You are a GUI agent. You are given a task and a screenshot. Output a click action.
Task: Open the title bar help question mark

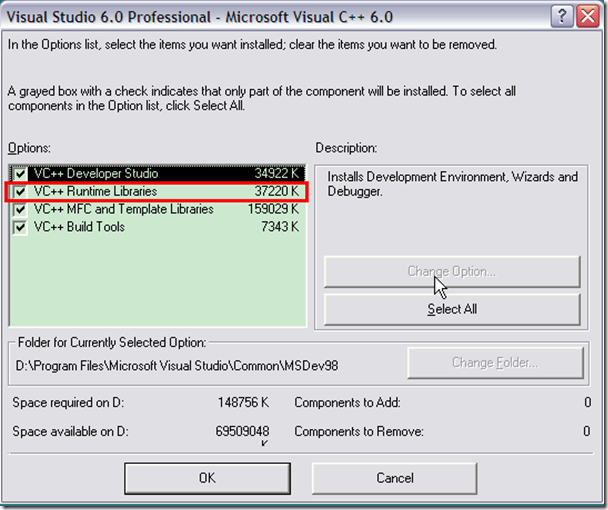tap(562, 17)
